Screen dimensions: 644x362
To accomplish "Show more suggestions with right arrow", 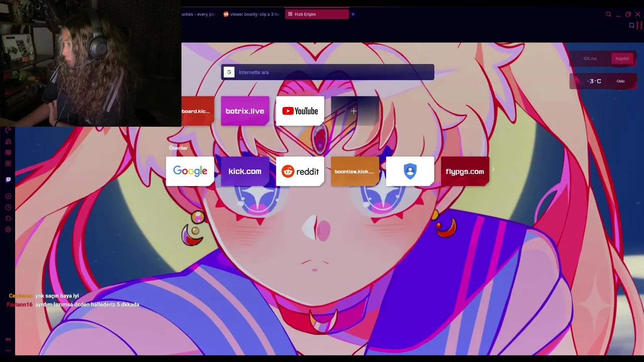I will coord(494,169).
